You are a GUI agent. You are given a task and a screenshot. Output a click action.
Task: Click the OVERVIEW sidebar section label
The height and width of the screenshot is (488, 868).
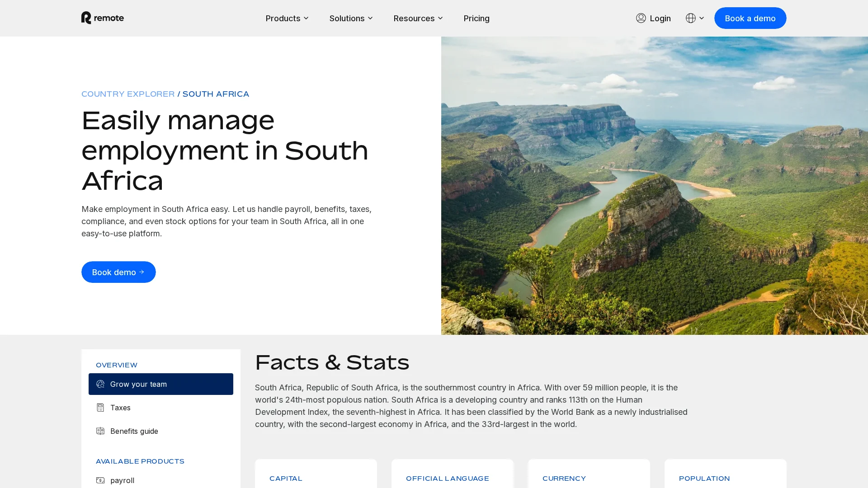tap(117, 365)
